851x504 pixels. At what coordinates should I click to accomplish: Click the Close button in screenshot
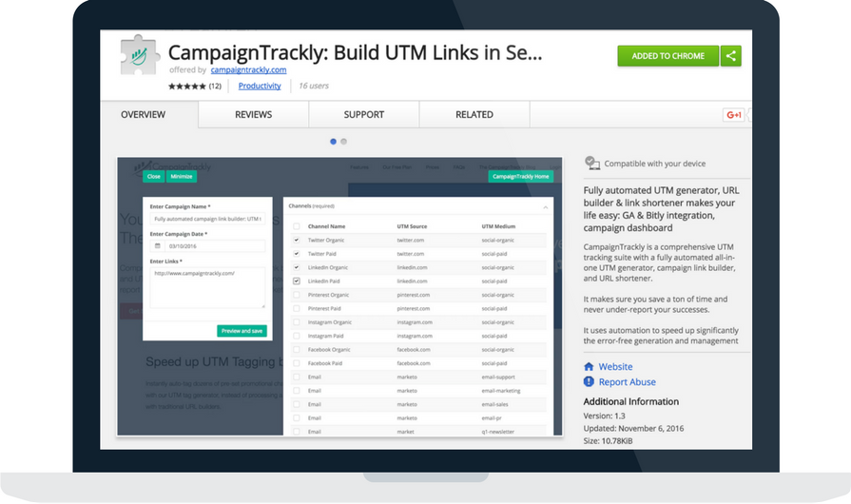[x=154, y=176]
